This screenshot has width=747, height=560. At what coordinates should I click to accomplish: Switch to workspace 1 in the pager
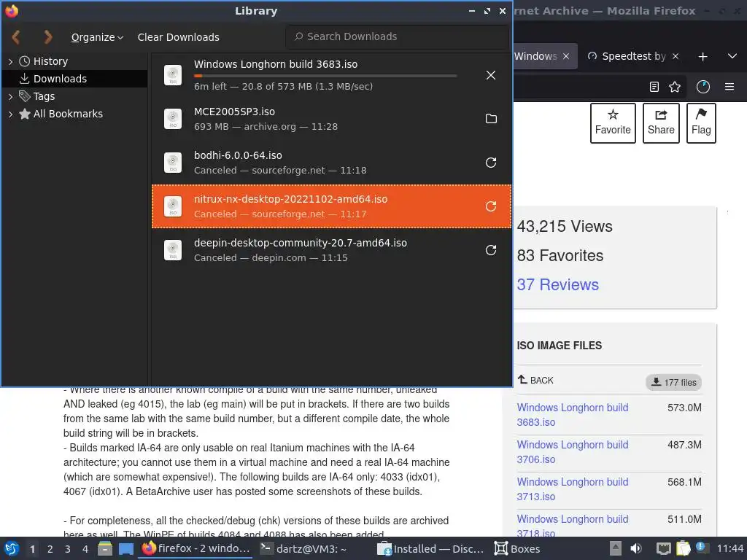click(32, 549)
